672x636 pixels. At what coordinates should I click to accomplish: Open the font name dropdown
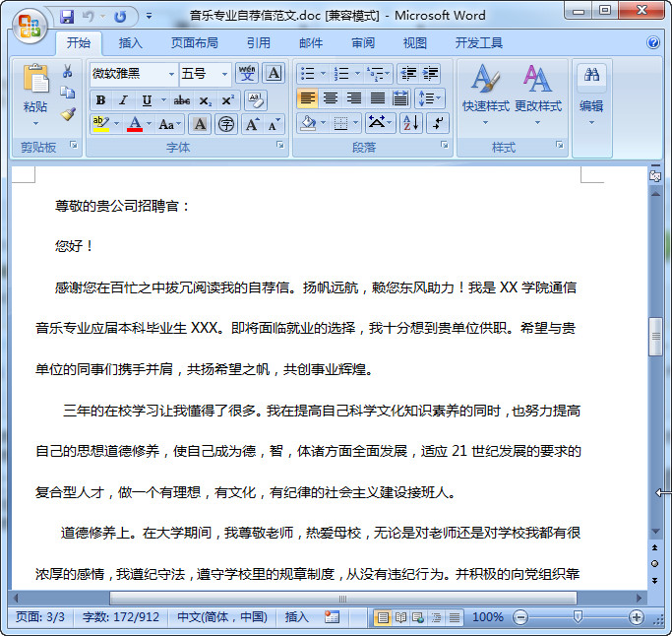[171, 74]
